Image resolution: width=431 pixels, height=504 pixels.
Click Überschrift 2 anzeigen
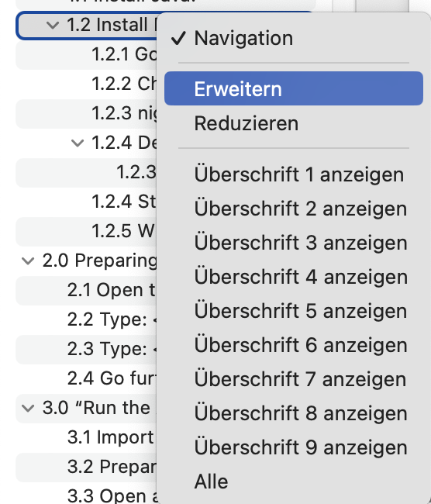coord(294,209)
